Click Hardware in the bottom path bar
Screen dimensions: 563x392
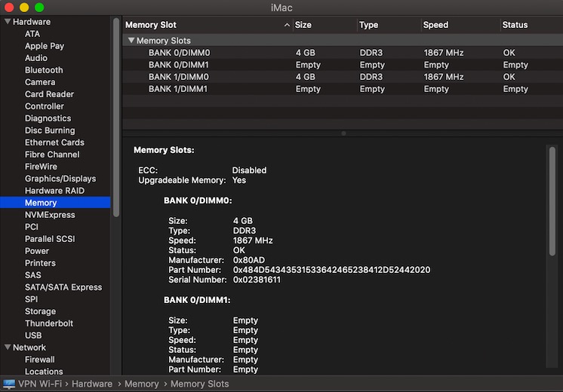(x=92, y=384)
